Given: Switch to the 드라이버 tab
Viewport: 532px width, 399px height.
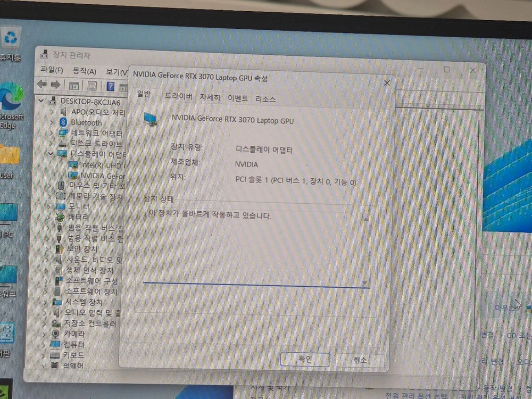Looking at the screenshot, I should point(178,96).
